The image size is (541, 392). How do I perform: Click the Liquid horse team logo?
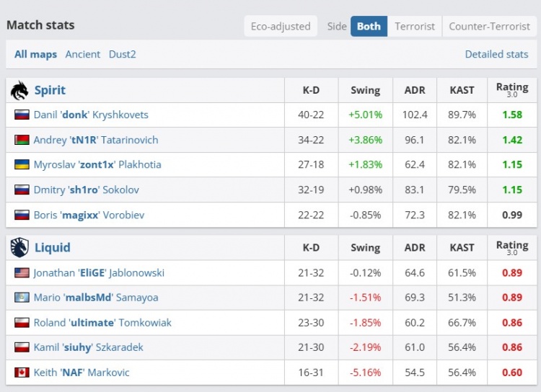click(19, 247)
